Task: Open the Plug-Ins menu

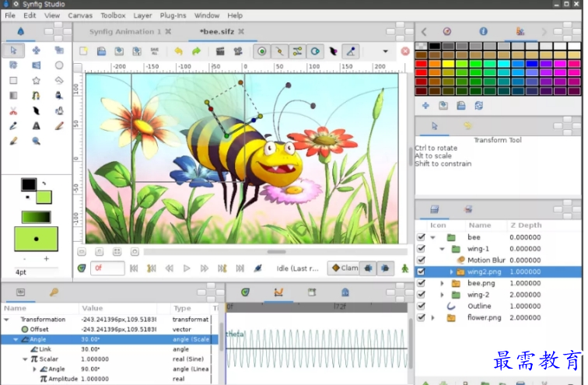Action: pos(173,16)
